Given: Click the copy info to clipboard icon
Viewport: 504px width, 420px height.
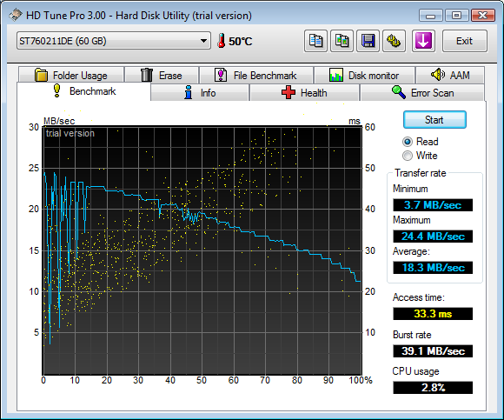Looking at the screenshot, I should [315, 41].
